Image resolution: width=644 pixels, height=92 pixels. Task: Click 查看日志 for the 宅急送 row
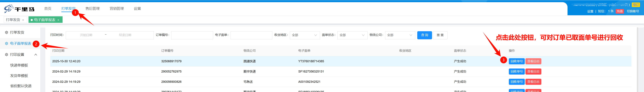coord(533,82)
